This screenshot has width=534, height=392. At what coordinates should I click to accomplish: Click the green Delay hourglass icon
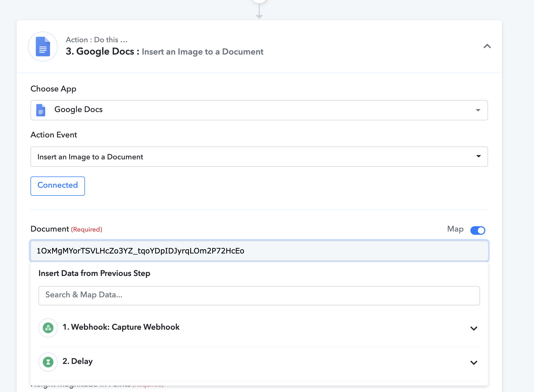tap(48, 362)
